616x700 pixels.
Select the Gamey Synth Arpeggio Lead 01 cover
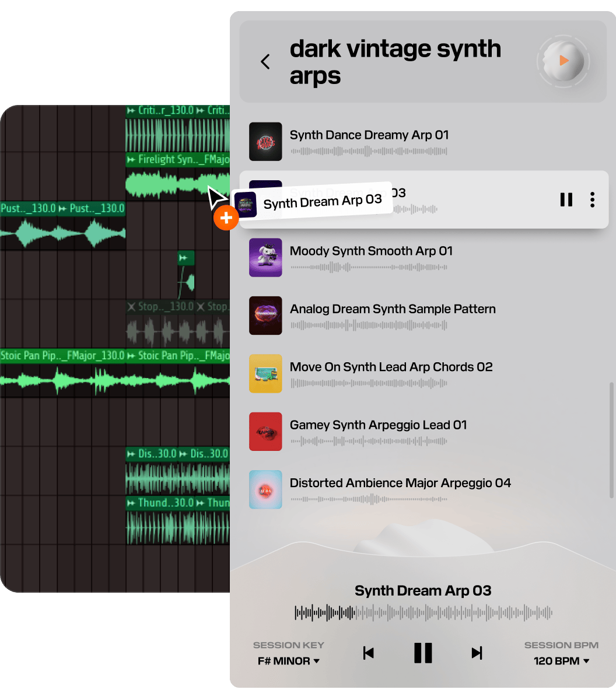point(265,432)
